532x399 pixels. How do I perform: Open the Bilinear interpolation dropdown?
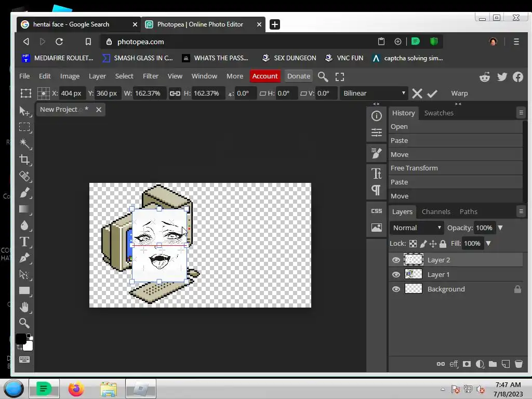pyautogui.click(x=374, y=94)
